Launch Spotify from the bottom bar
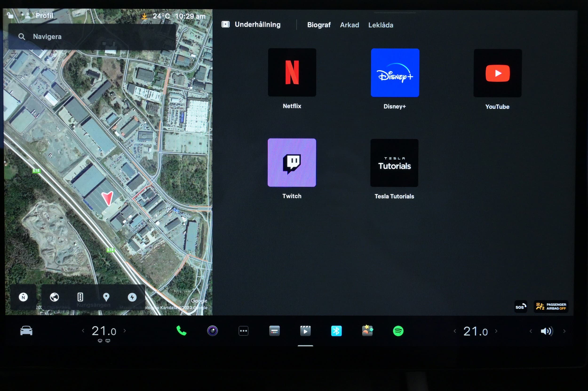The image size is (588, 391). 398,331
